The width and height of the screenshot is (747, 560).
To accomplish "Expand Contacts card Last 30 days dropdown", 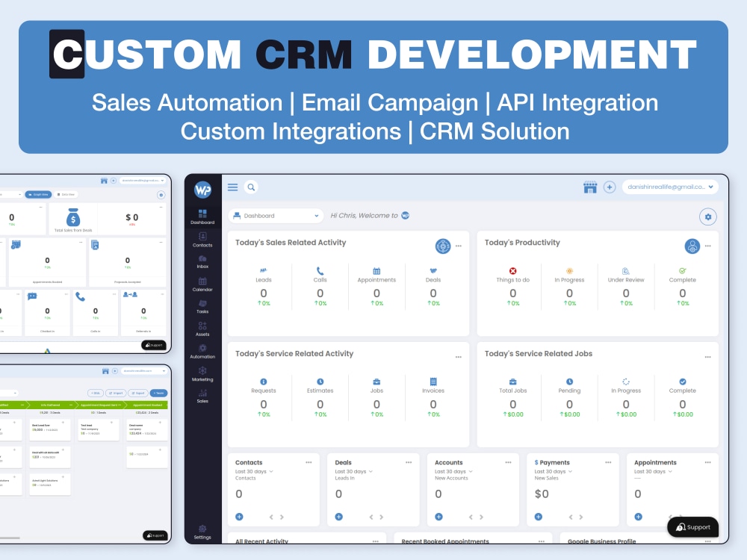I will [x=254, y=471].
